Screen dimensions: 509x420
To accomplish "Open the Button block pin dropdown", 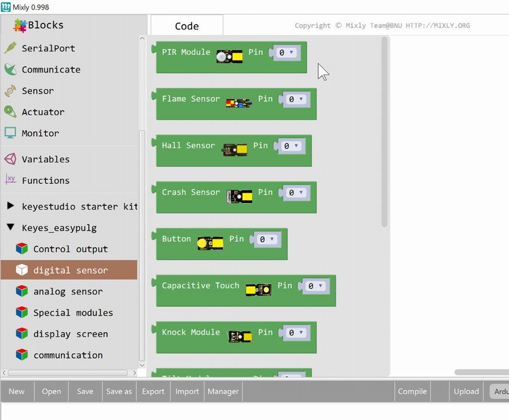I will [x=267, y=239].
